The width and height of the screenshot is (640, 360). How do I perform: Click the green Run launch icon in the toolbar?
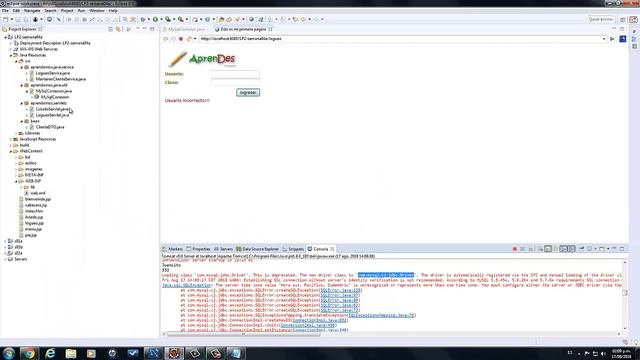tap(155, 19)
